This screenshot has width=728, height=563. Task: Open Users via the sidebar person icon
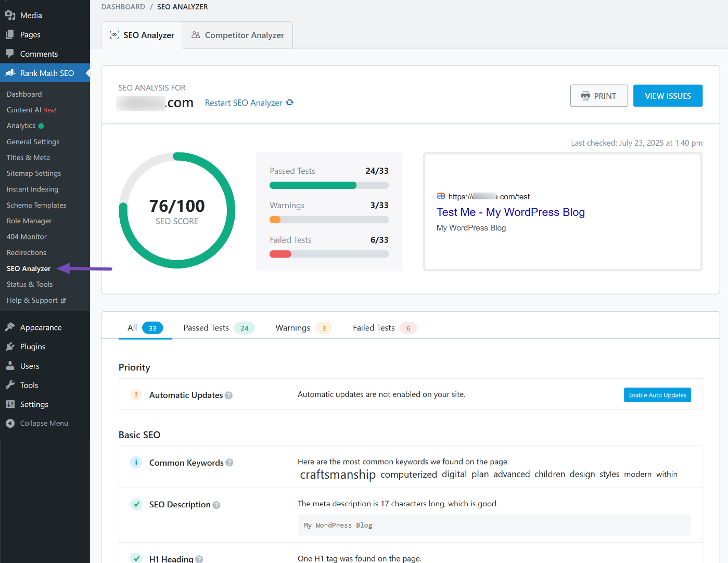[10, 366]
